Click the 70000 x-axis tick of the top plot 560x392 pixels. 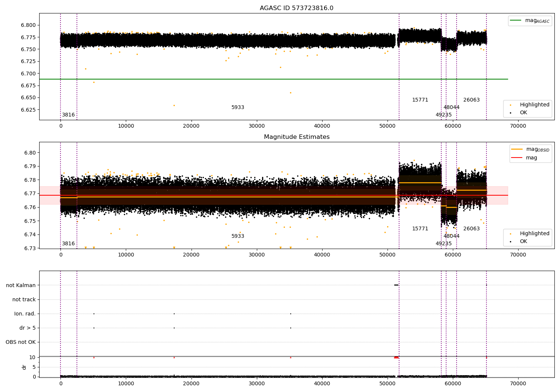(518, 126)
